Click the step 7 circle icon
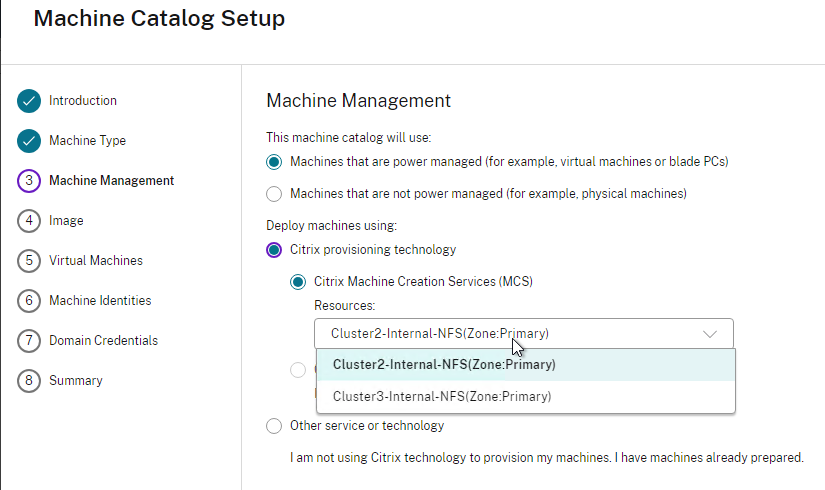This screenshot has width=825, height=490. tap(29, 341)
